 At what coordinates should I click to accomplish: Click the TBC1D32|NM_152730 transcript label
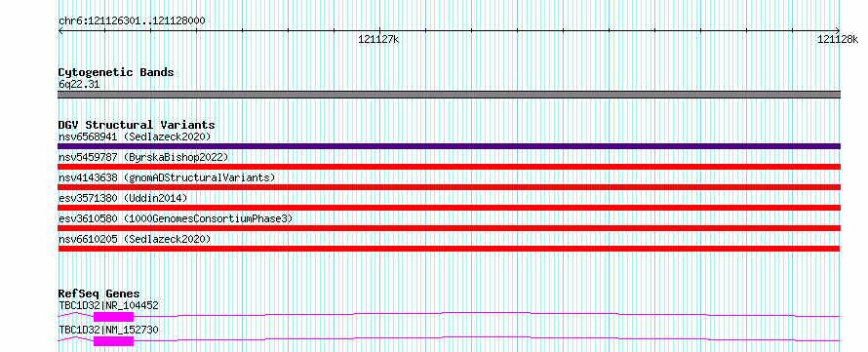(108, 330)
